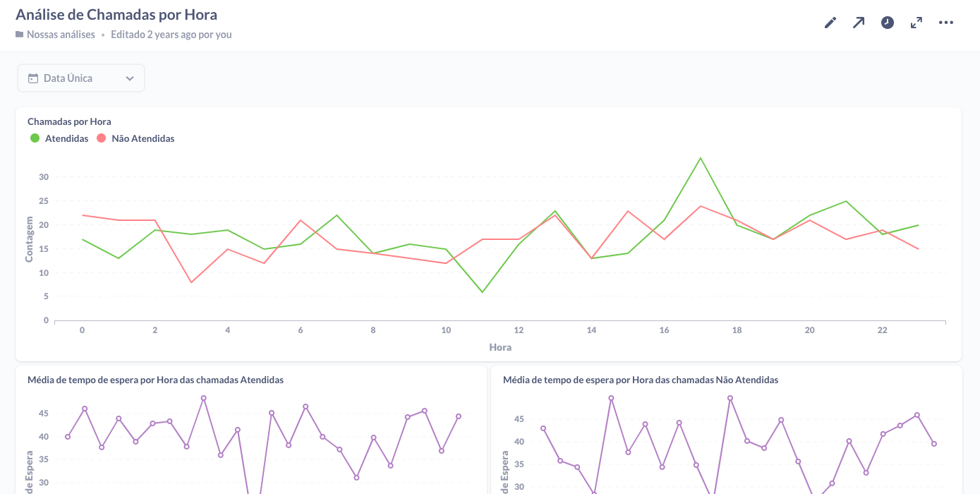The image size is (980, 494).
Task: Click the Contagem y-axis label
Action: pyautogui.click(x=29, y=239)
